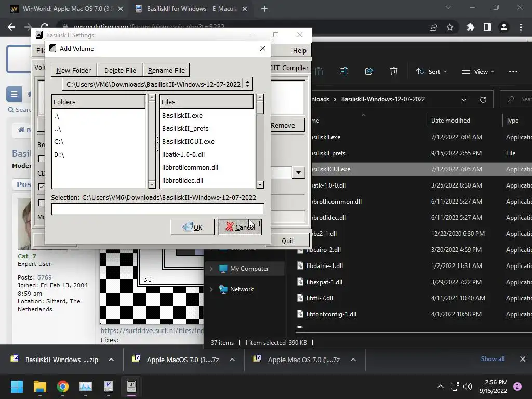Click the New Folder button
Viewport: 532px width, 399px height.
74,70
